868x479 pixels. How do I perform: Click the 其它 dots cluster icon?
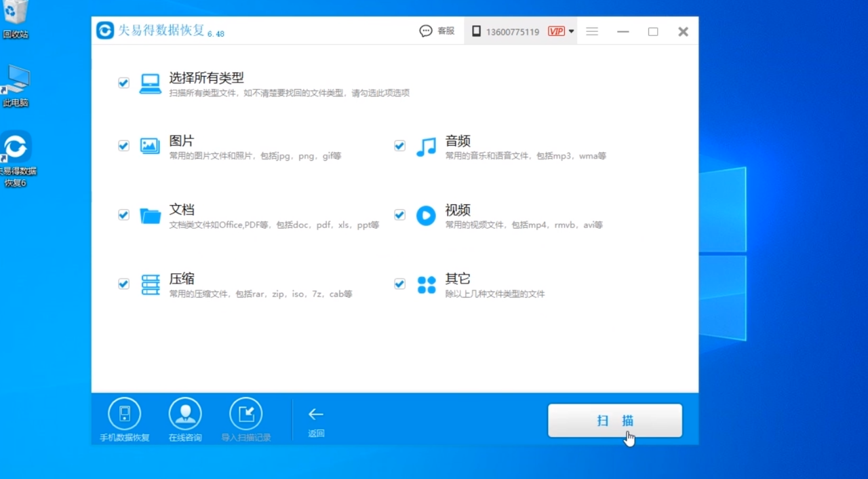[x=426, y=284]
